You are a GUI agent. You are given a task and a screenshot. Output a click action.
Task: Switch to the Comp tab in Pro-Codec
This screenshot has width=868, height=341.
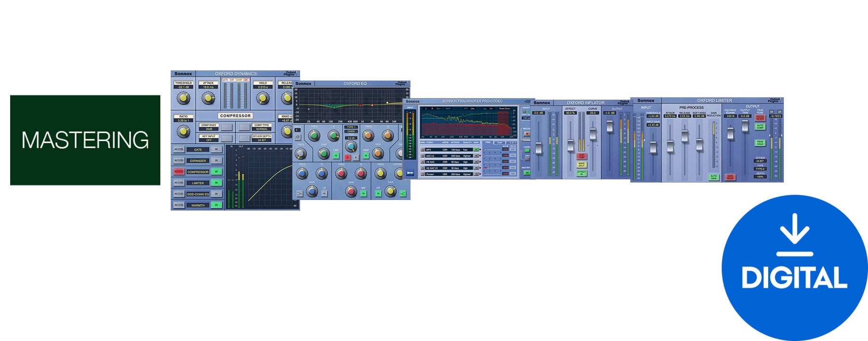[500, 143]
